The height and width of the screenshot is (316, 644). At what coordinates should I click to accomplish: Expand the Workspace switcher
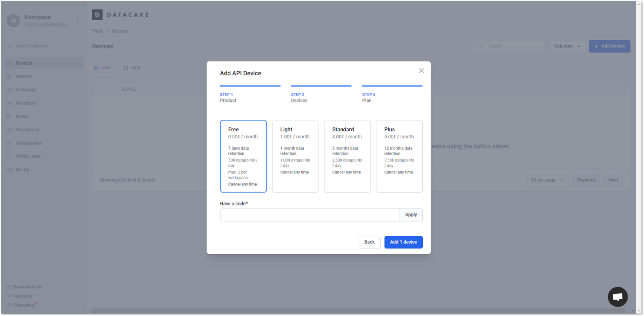pyautogui.click(x=78, y=21)
